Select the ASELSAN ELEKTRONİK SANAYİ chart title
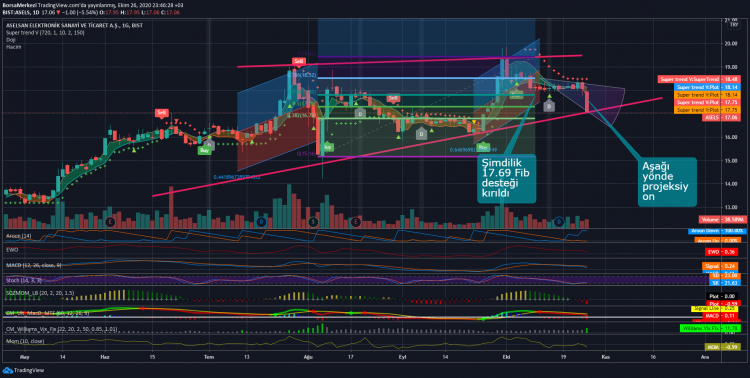The height and width of the screenshot is (378, 750). pos(74,25)
